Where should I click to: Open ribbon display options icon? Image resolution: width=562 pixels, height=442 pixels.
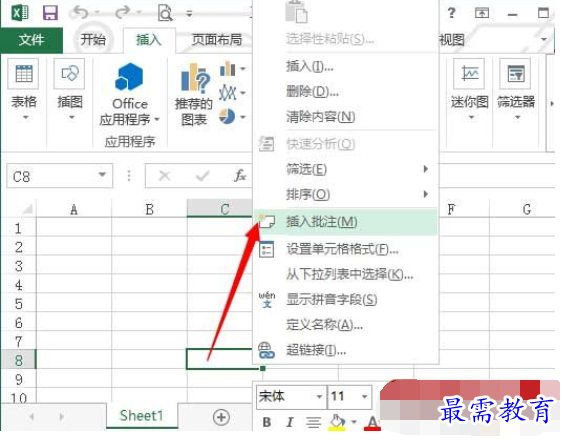482,14
